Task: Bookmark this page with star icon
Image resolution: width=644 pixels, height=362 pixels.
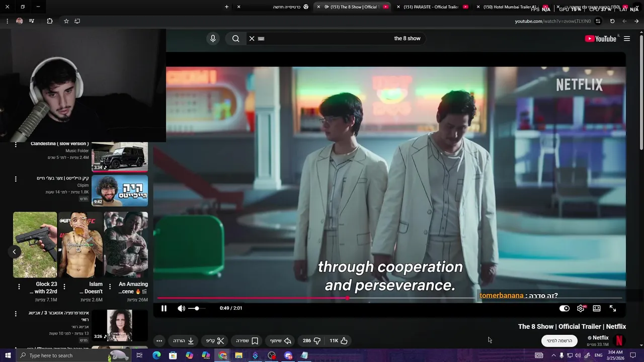Action: point(66,21)
